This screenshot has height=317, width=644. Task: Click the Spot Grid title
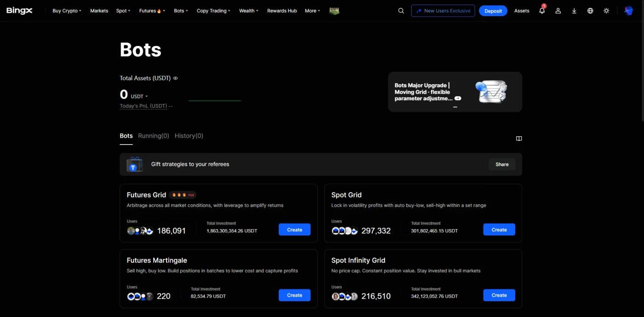pos(346,195)
